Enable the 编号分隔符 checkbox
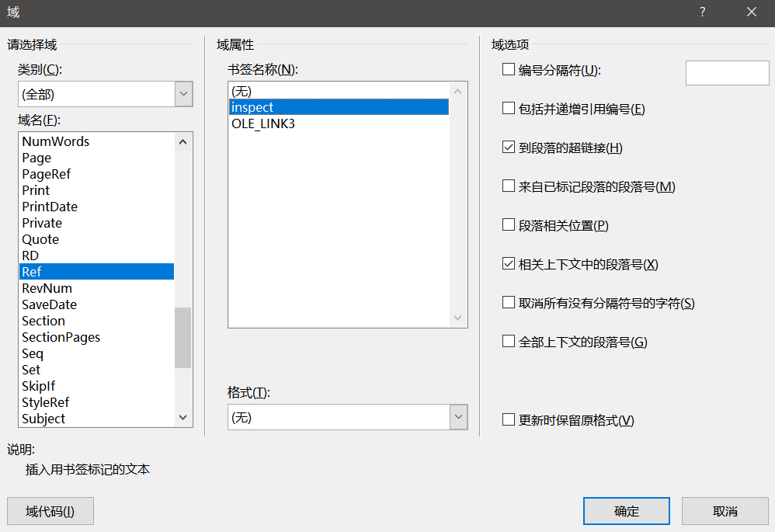775x532 pixels. click(509, 70)
